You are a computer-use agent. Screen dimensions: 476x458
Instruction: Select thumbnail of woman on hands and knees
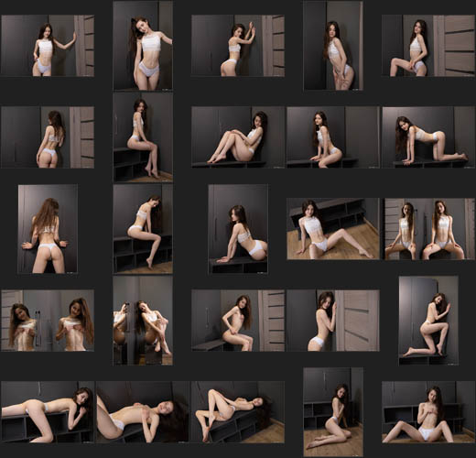(428, 137)
